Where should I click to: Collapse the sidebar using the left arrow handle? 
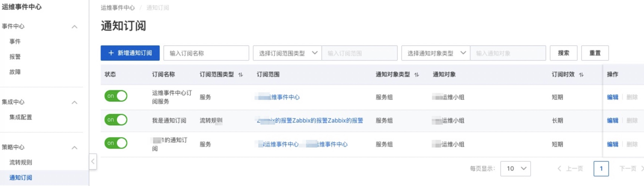click(93, 161)
